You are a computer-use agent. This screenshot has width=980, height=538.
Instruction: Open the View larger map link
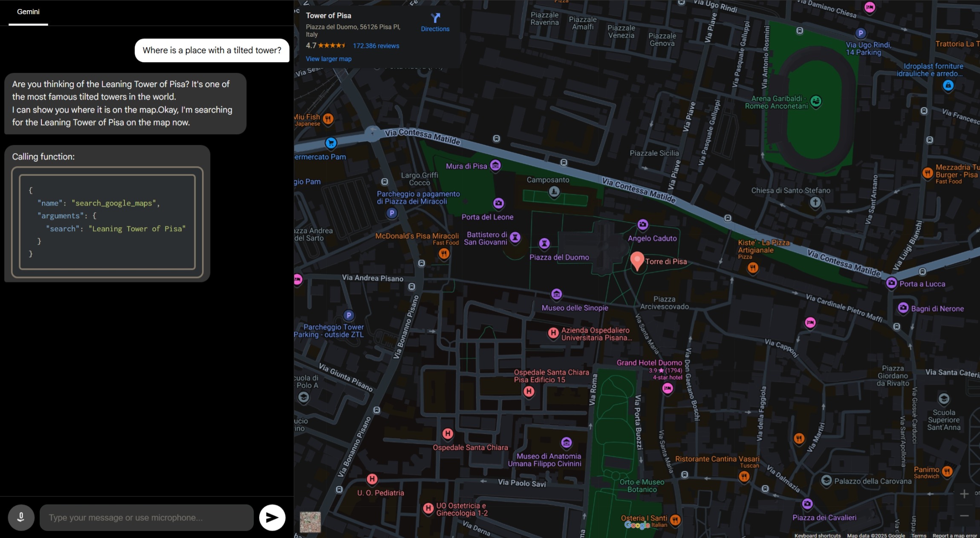coord(328,59)
